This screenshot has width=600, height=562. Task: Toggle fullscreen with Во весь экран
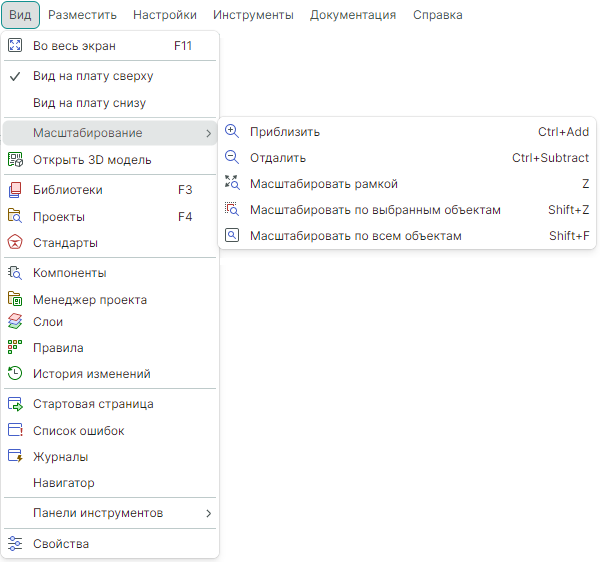75,46
